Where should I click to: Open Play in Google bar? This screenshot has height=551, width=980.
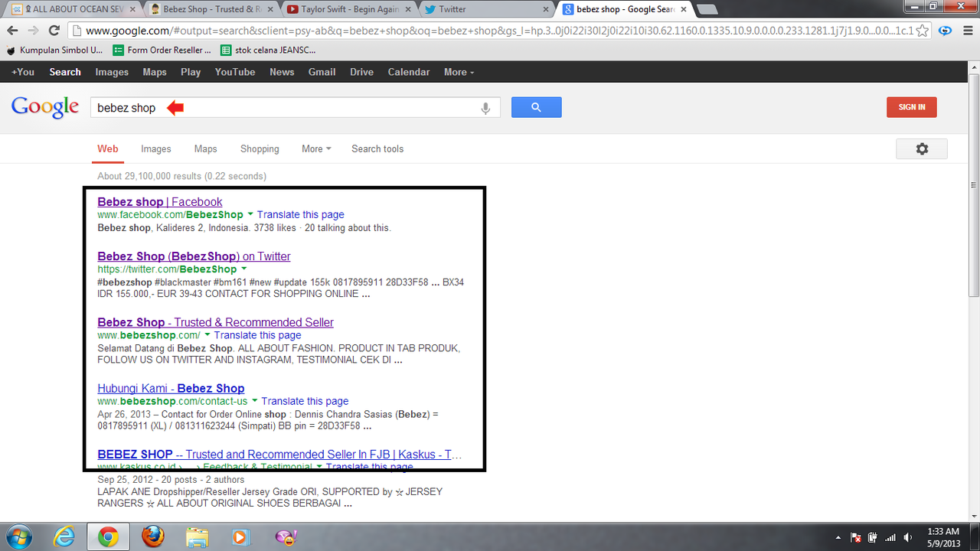coord(191,72)
